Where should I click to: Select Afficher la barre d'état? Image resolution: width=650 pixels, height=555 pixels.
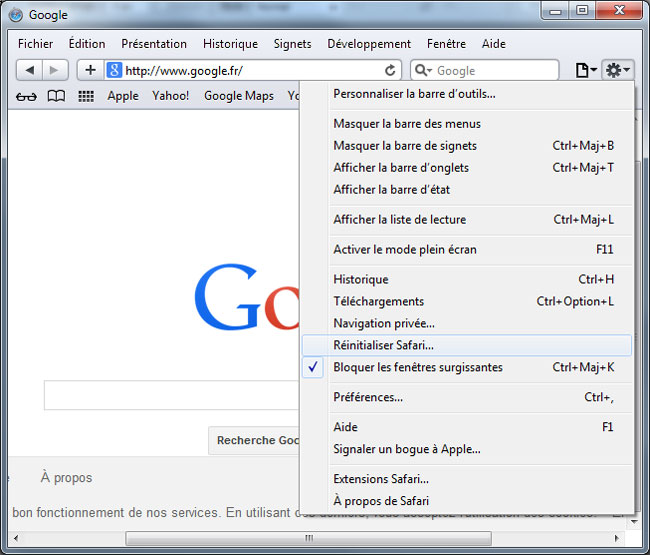point(467,189)
